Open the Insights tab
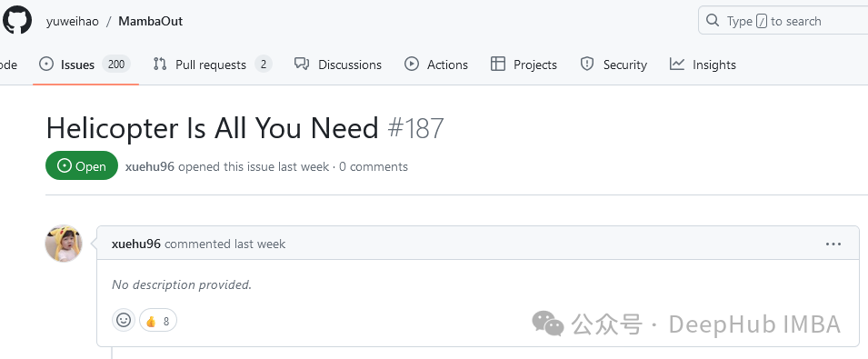This screenshot has height=359, width=868. pyautogui.click(x=703, y=65)
